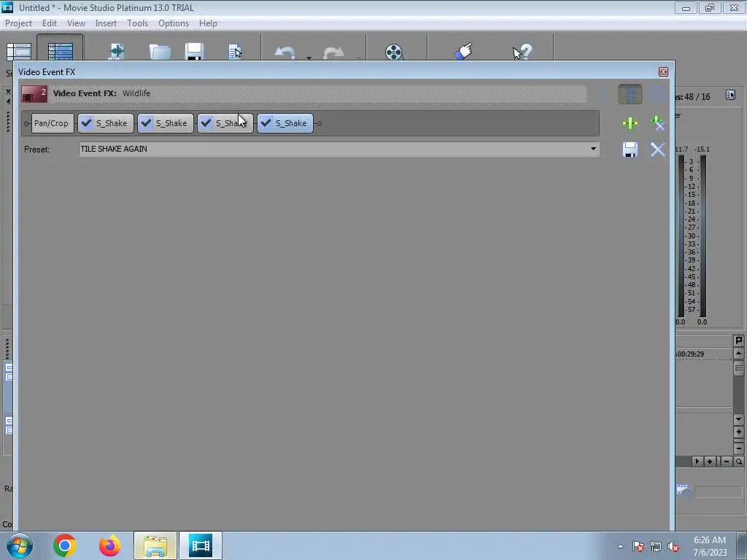Open the Redo history dropdown arrow
Screen dimensions: 747x560
coord(357,58)
